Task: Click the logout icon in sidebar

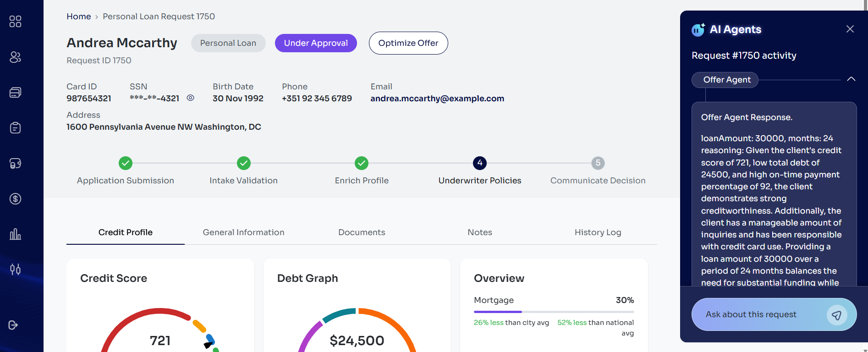Action: pos(13,325)
